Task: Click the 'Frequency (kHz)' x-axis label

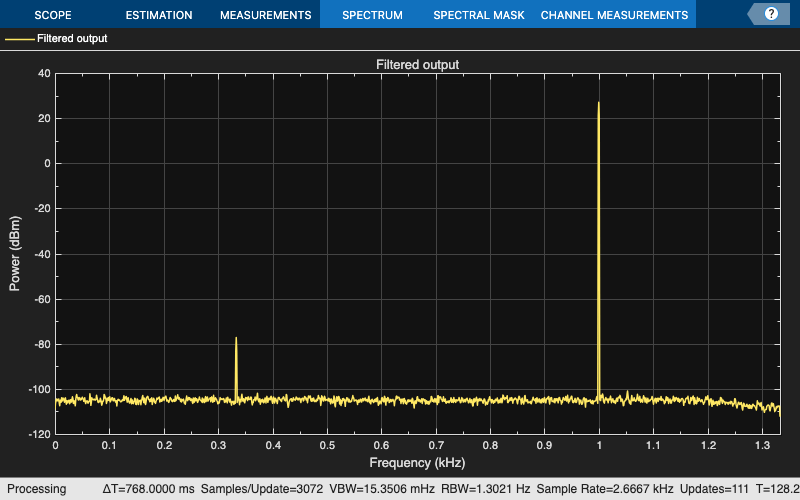Action: pyautogui.click(x=417, y=463)
